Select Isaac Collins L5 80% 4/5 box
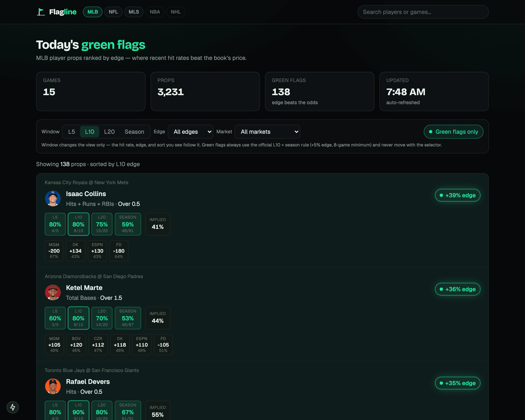Viewport: 525px width, 420px height. pyautogui.click(x=55, y=224)
